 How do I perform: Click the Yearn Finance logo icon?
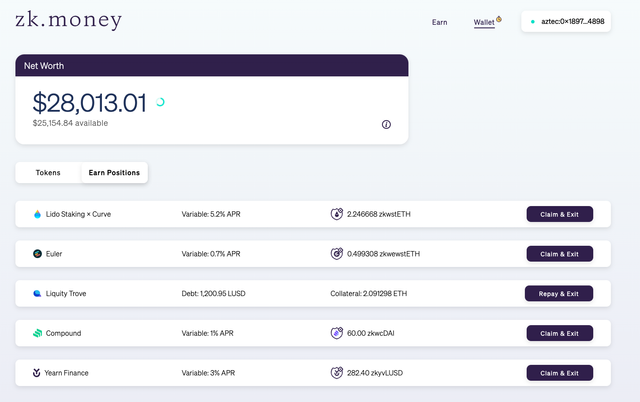click(36, 373)
